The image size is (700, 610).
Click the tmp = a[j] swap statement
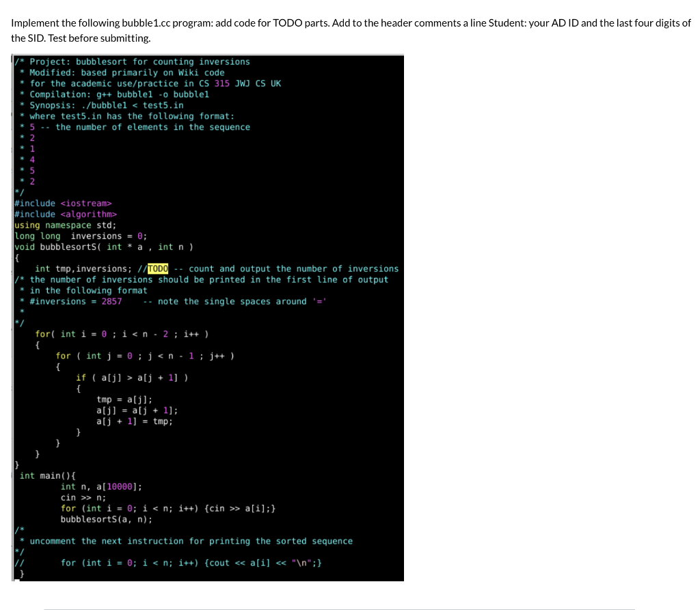tap(123, 399)
